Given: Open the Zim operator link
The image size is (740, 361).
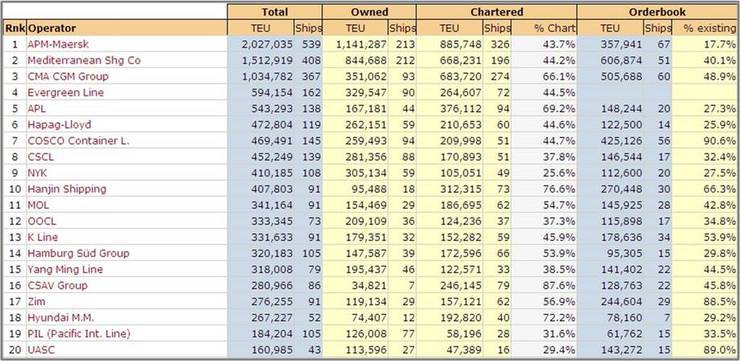Looking at the screenshot, I should coord(37,301).
